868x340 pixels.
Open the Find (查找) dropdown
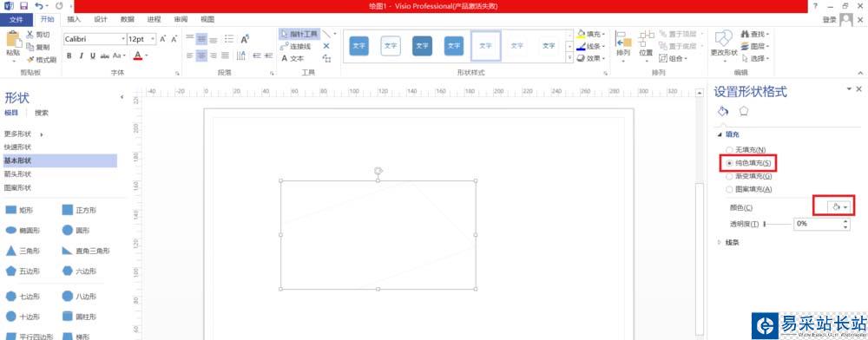755,34
